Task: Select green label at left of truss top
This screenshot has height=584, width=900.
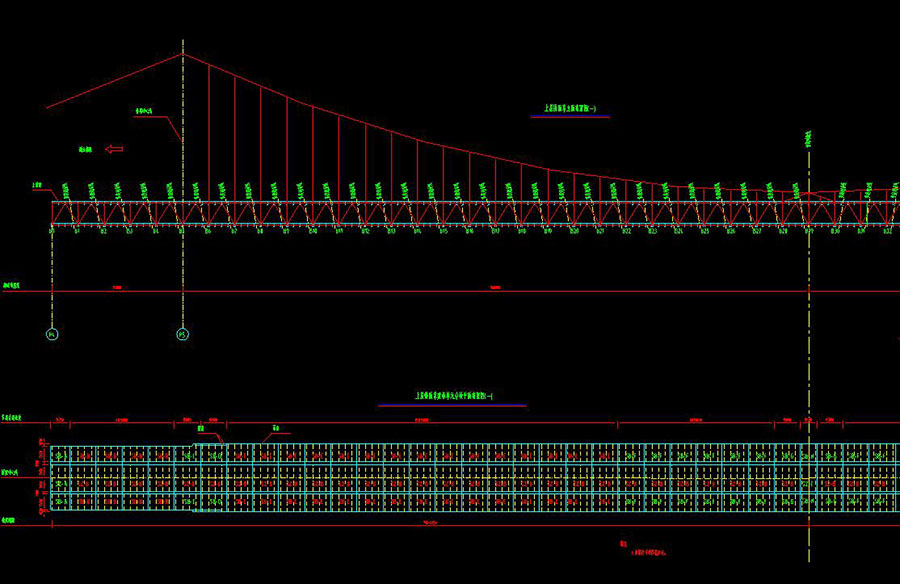Action: pyautogui.click(x=36, y=185)
